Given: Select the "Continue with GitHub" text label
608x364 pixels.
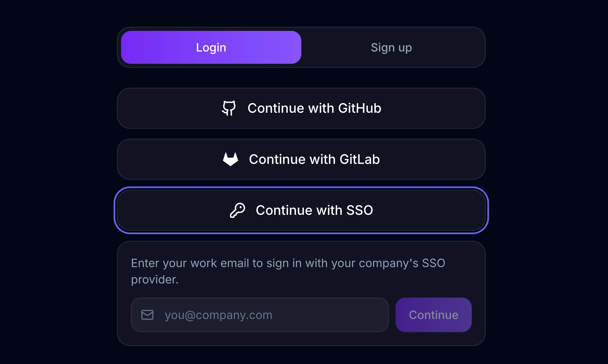Looking at the screenshot, I should coord(314,108).
